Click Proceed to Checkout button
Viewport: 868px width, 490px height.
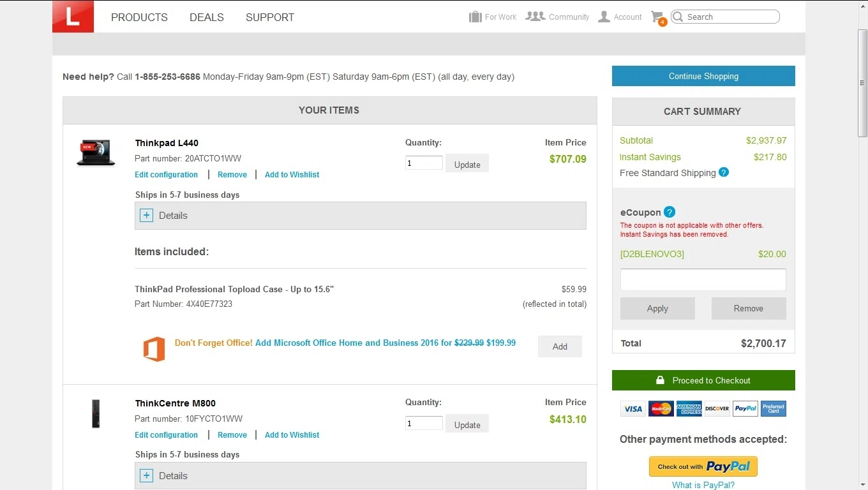click(703, 380)
